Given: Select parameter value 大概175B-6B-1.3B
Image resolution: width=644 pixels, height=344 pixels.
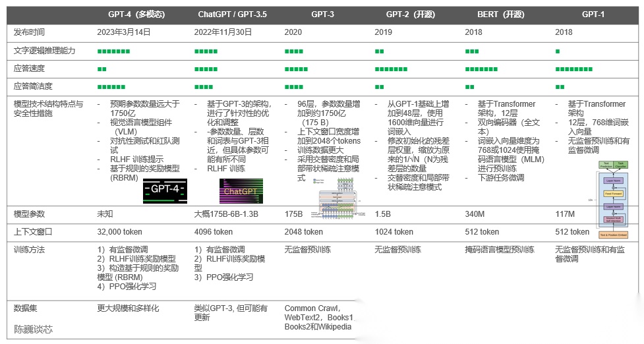Looking at the screenshot, I should (226, 214).
